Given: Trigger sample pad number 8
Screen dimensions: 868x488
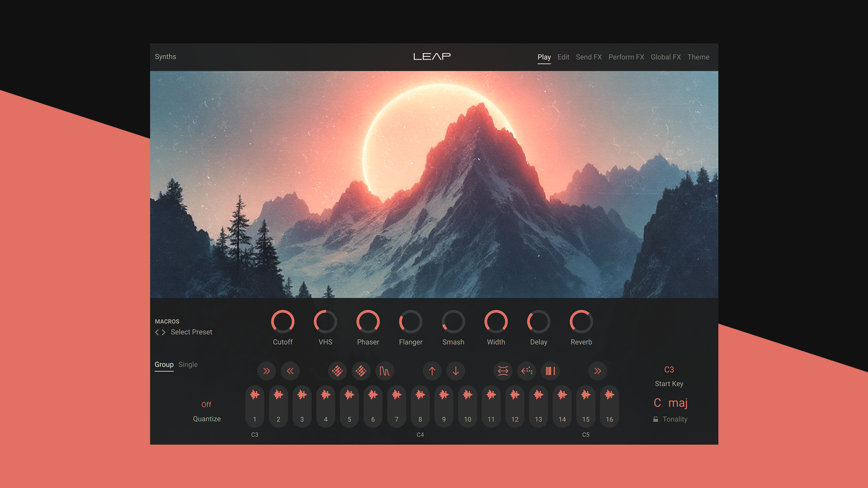Looking at the screenshot, I should click(420, 406).
